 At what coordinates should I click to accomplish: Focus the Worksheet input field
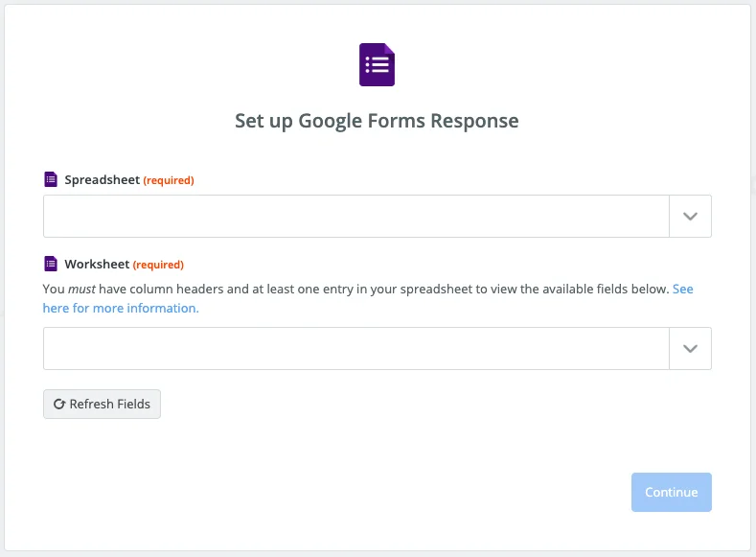click(356, 349)
